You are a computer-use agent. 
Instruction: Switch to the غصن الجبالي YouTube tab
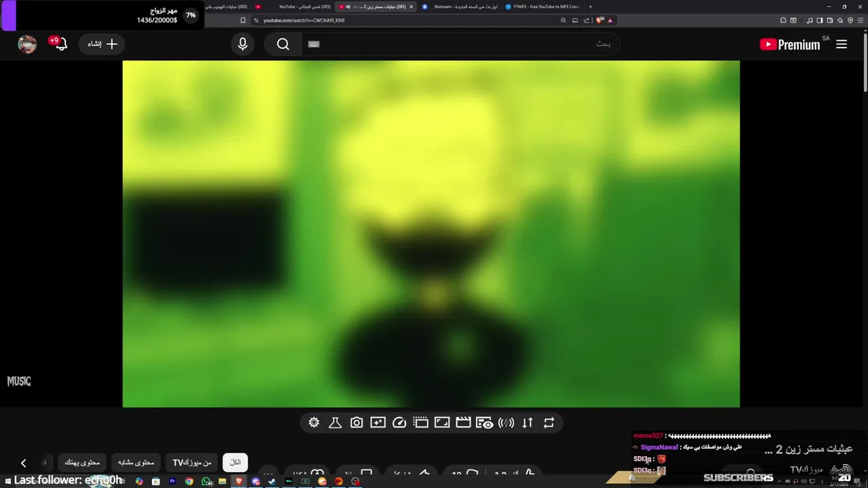click(x=293, y=7)
